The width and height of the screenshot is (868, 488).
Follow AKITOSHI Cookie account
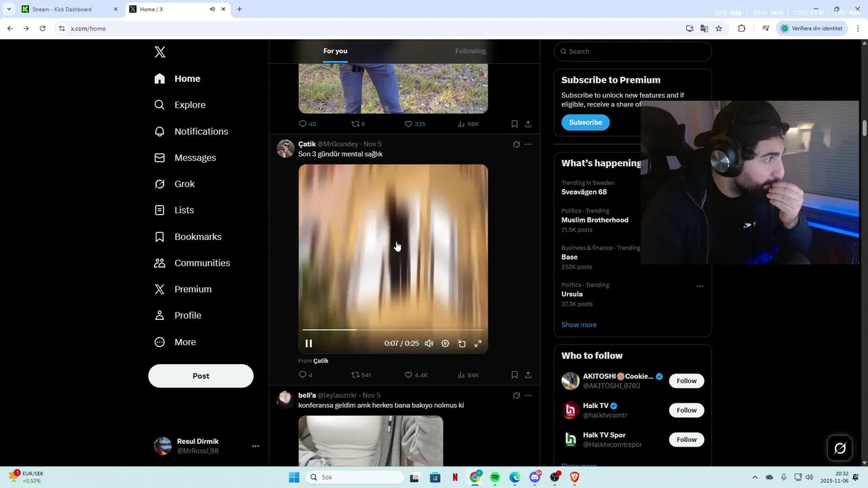pyautogui.click(x=686, y=381)
